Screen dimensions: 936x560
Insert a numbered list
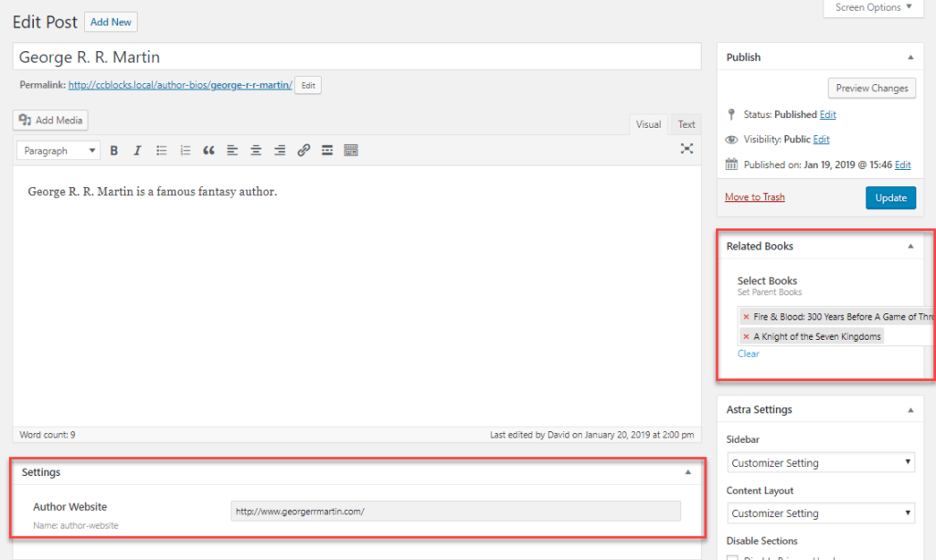[185, 150]
